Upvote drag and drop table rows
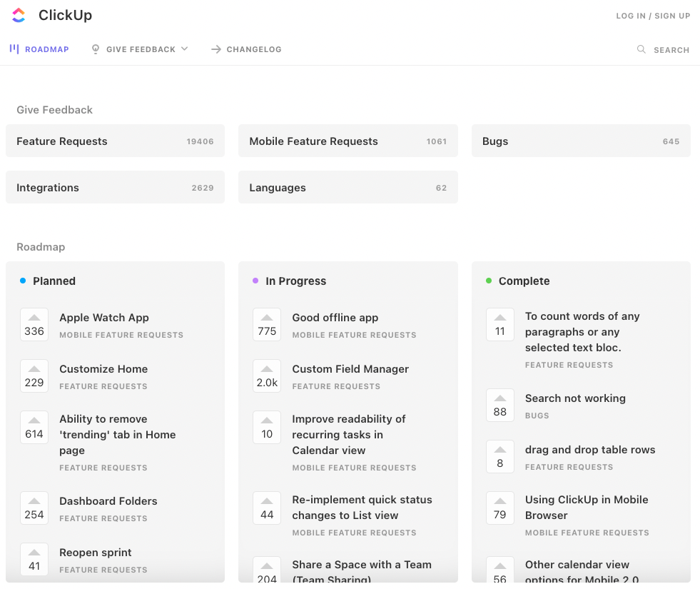 [x=500, y=457]
